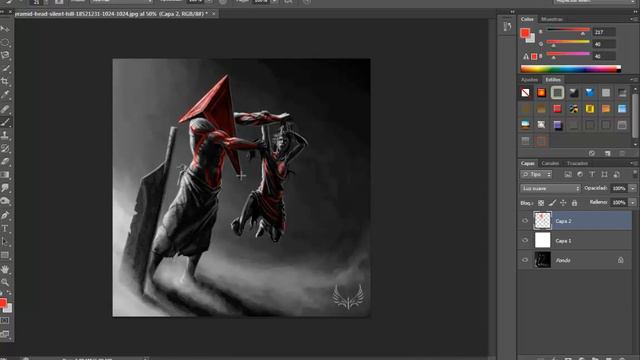Viewport: 640px width, 360px height.
Task: Select the History Brush tool
Action: pyautogui.click(x=5, y=148)
